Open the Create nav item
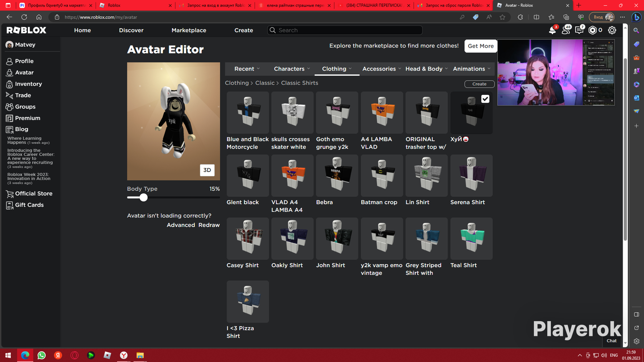 pos(243,30)
